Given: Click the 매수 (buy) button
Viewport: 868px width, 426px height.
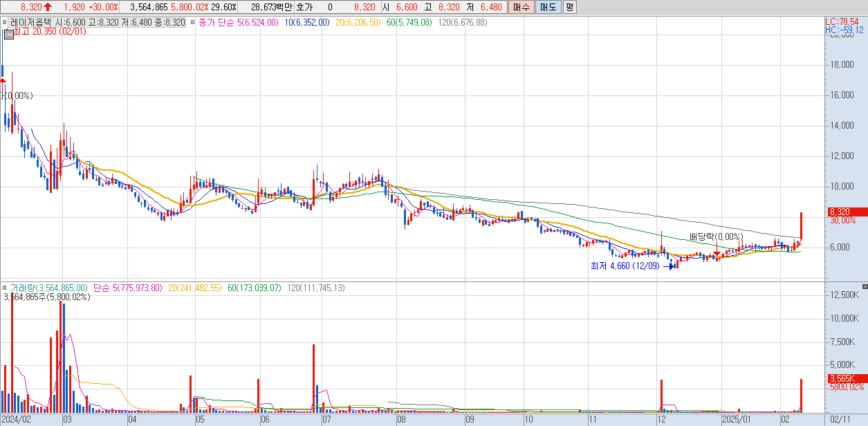Looking at the screenshot, I should (x=520, y=7).
